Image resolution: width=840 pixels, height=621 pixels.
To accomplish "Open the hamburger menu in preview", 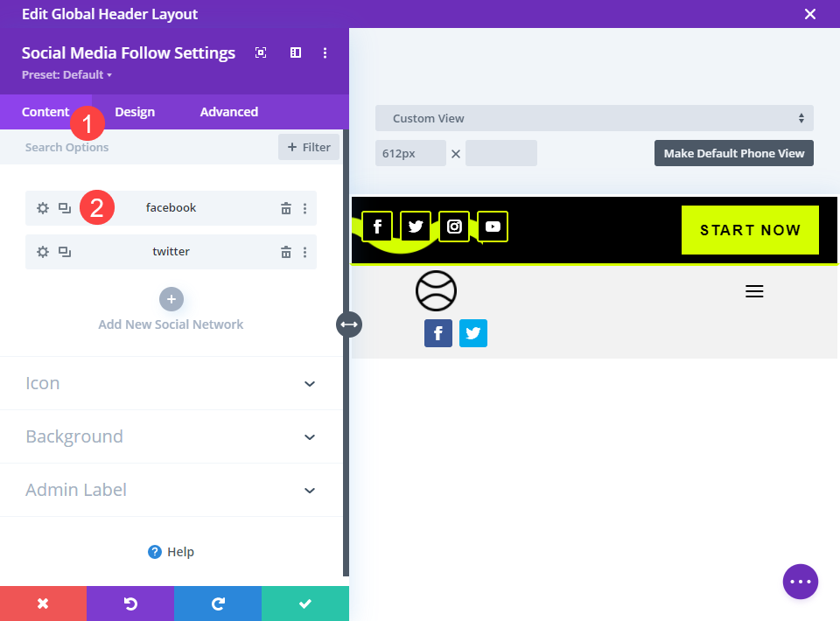I will (754, 291).
